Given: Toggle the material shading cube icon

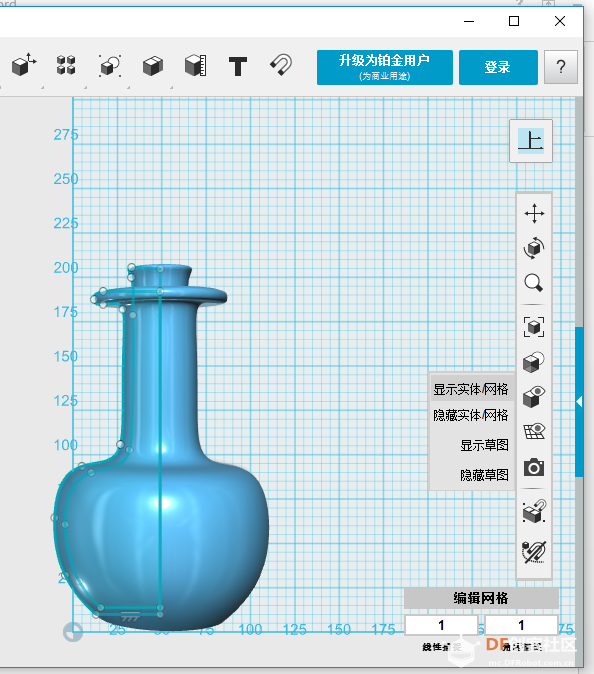Looking at the screenshot, I should tap(534, 362).
